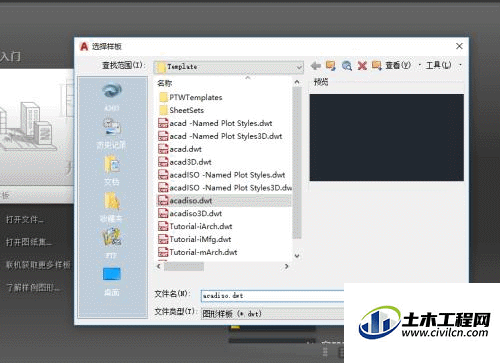The image size is (500, 363).
Task: Click the file list scroll up arrow
Action: click(x=297, y=82)
